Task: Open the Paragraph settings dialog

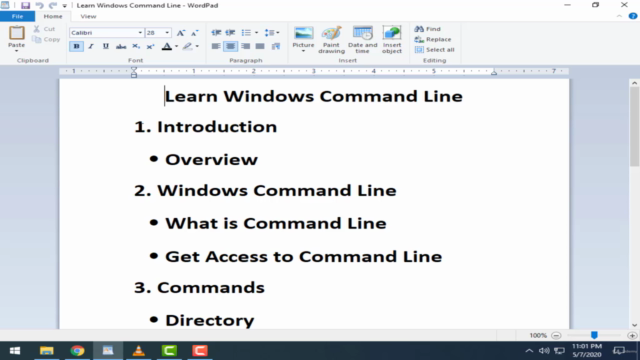Action: [276, 46]
